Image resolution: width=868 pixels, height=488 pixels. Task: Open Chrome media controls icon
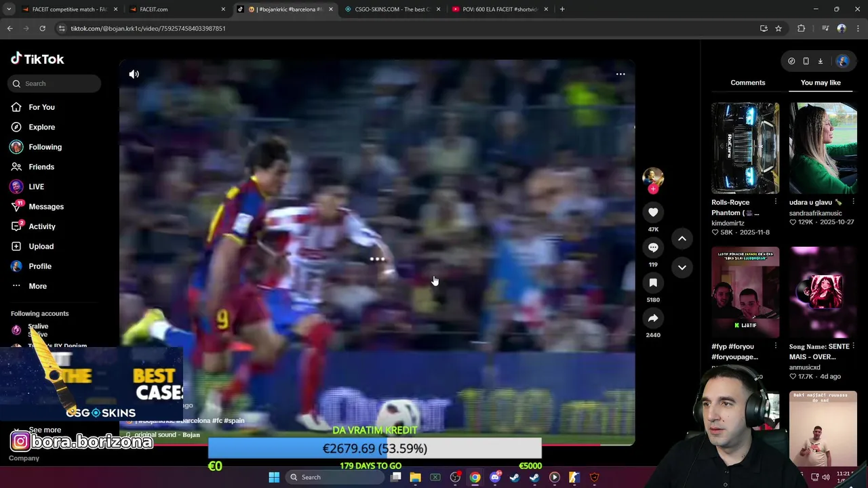coord(825,28)
